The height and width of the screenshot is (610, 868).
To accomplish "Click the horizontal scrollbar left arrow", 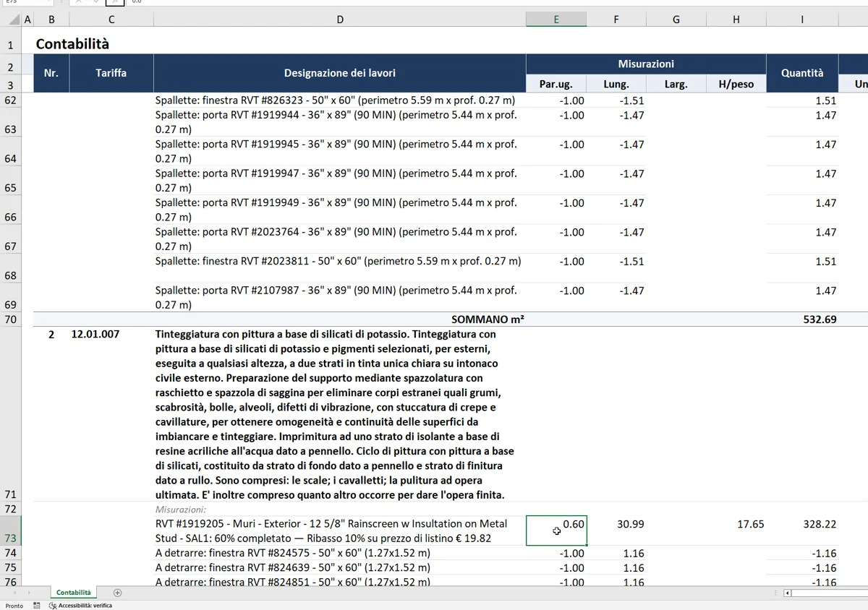I will point(788,593).
